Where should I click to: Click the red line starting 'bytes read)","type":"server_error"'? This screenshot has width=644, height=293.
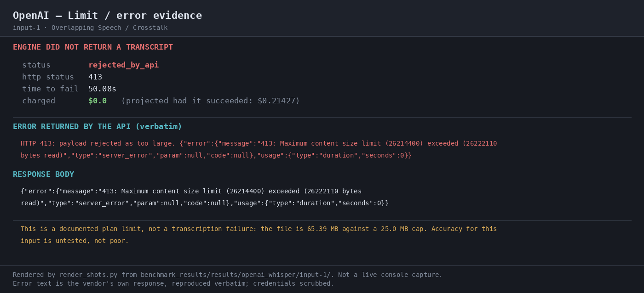tap(216, 155)
